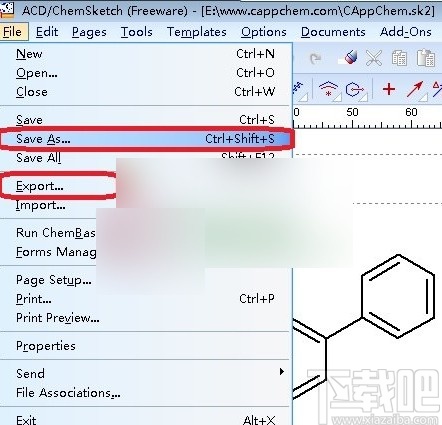442x425 pixels.
Task: Expand the Send submenu
Action: tap(146, 373)
